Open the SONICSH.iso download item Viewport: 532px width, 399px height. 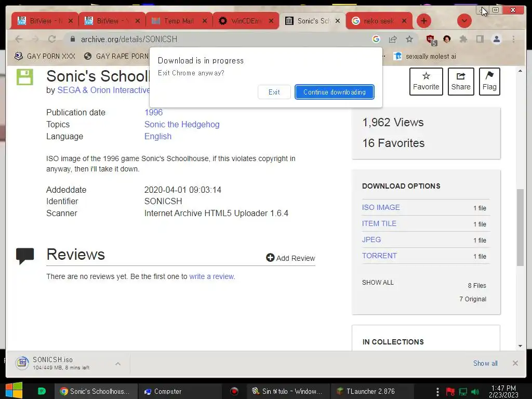click(61, 363)
